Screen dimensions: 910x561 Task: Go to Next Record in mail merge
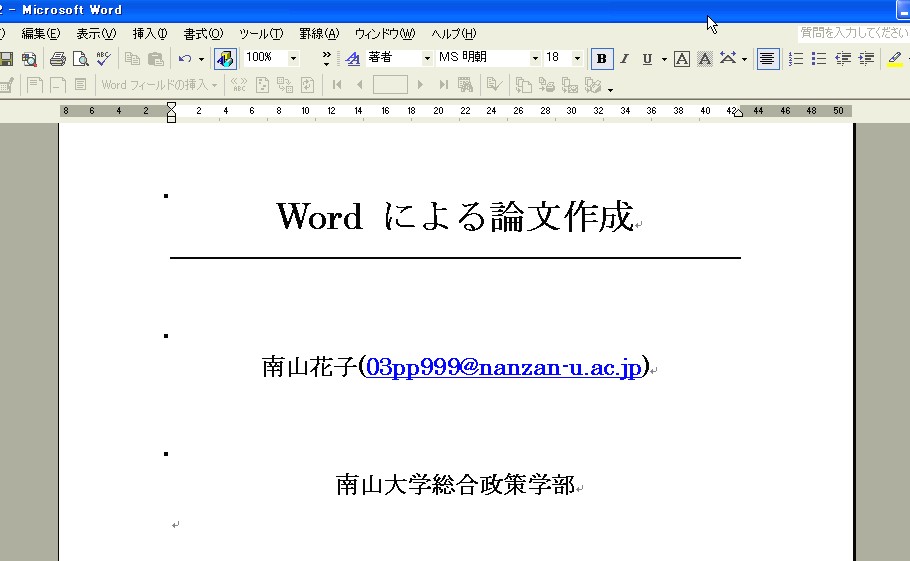tap(420, 85)
